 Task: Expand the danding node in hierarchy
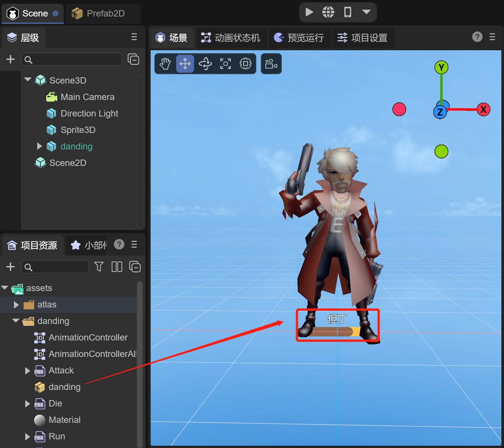tap(39, 146)
